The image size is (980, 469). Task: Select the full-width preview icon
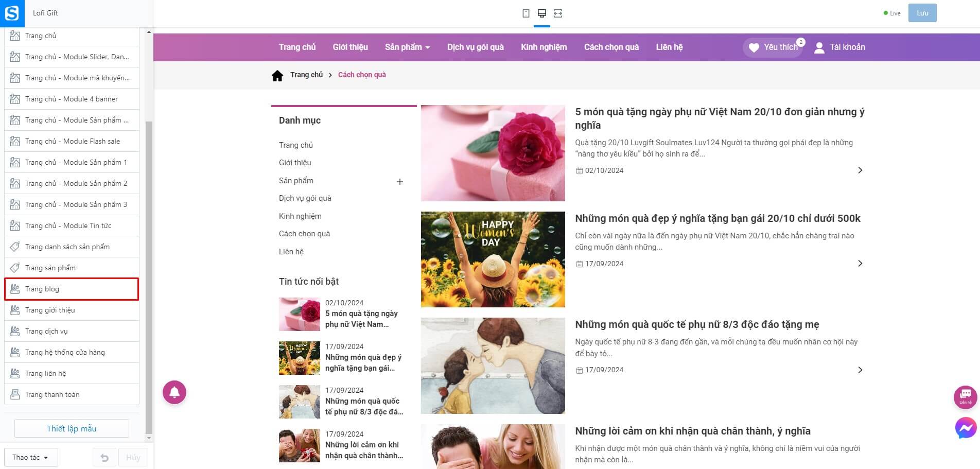click(x=558, y=13)
